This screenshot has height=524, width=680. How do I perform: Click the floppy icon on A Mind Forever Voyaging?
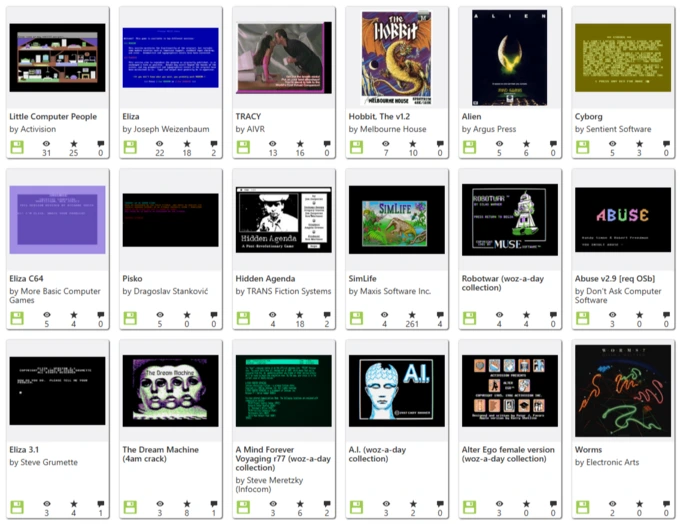(243, 507)
